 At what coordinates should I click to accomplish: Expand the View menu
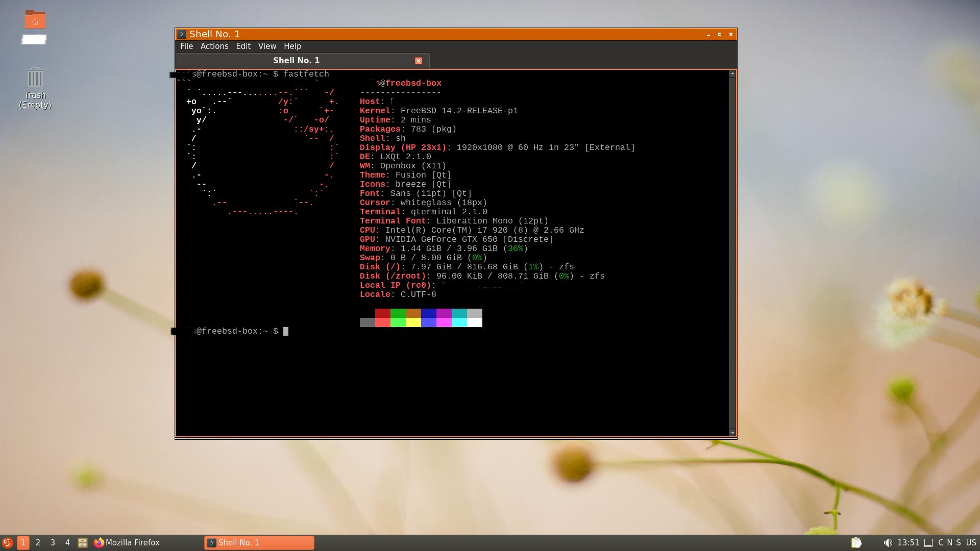click(x=266, y=46)
